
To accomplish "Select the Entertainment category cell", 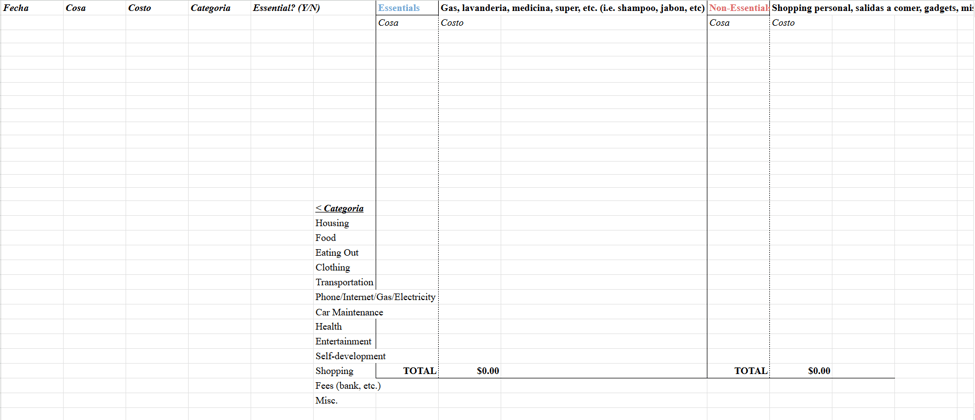I will (x=343, y=342).
